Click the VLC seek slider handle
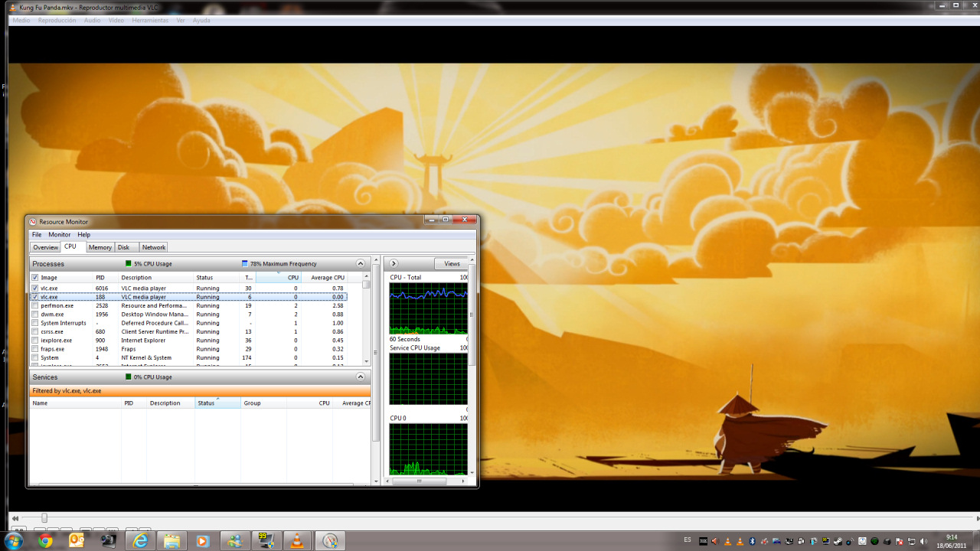Screen dimensions: 980x551 (44, 518)
